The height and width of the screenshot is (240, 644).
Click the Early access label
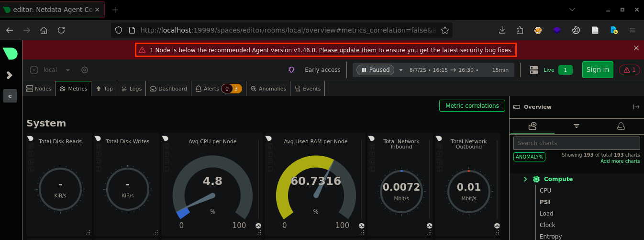point(322,70)
